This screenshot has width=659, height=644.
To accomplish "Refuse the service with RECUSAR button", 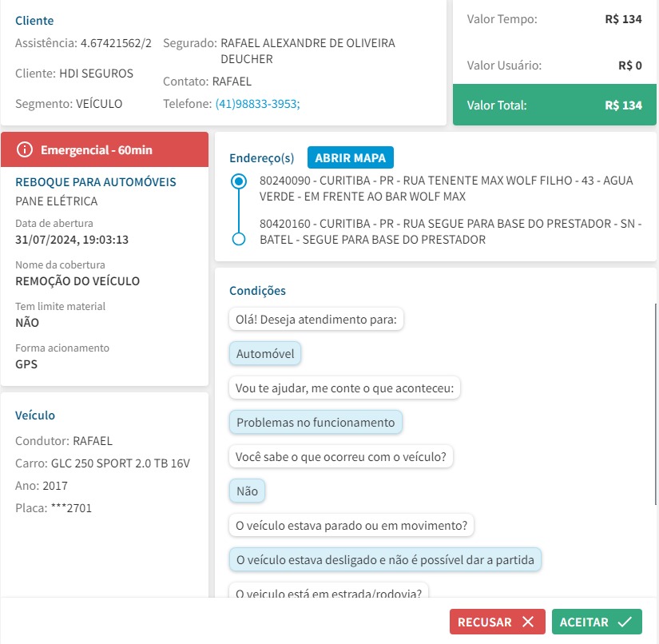I will coord(497,622).
